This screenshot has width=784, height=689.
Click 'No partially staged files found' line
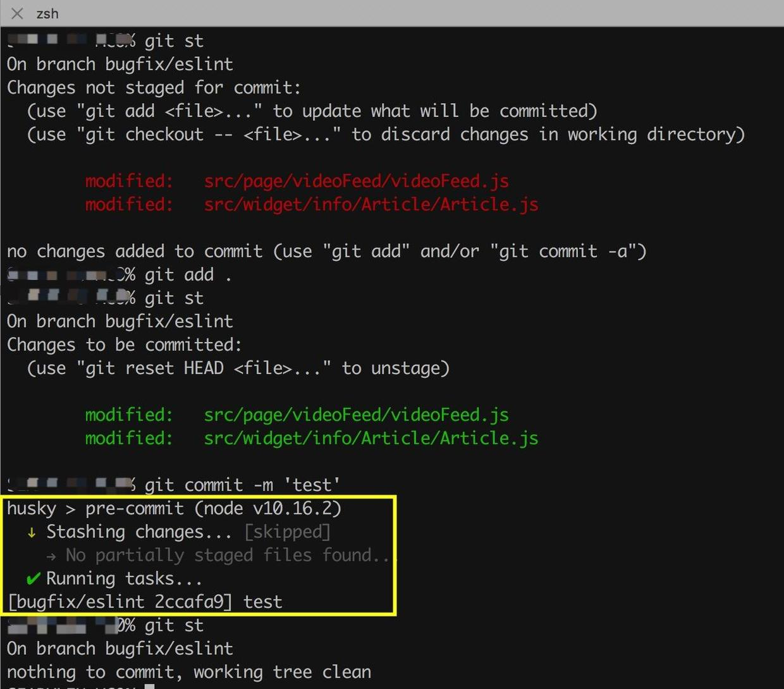[221, 556]
